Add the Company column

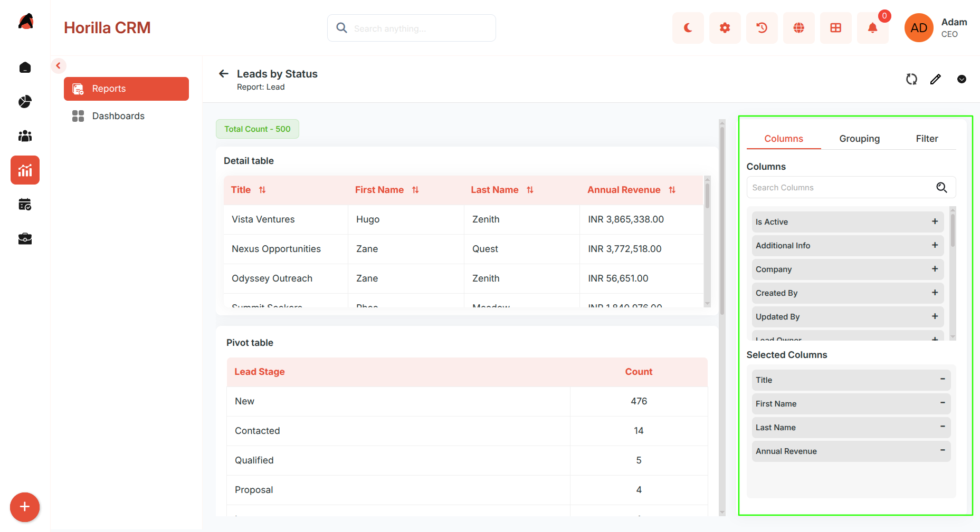[x=935, y=269]
